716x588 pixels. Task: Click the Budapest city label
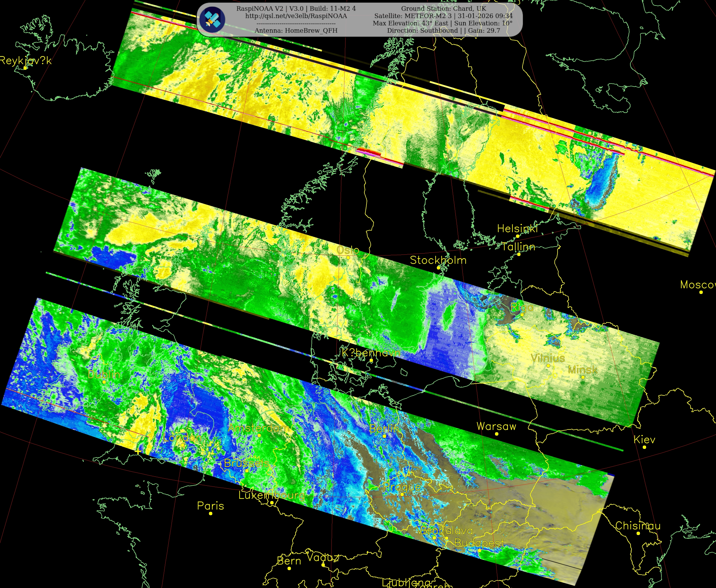(479, 543)
